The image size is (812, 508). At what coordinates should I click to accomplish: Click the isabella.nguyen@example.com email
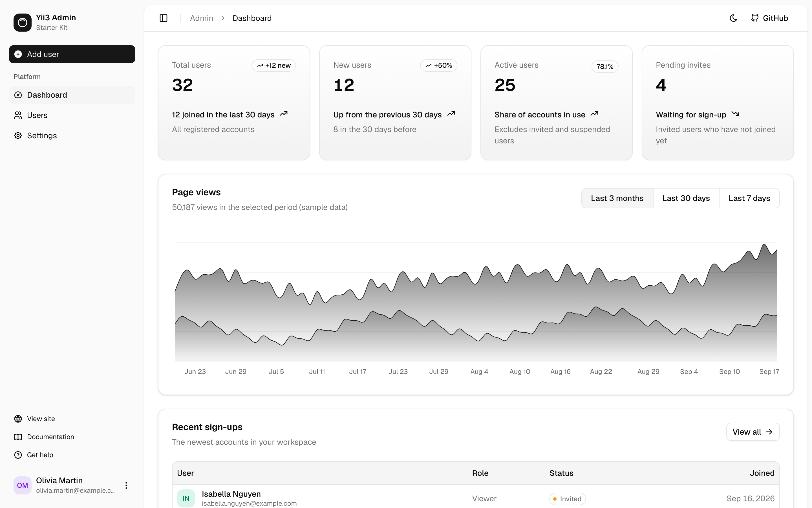(249, 503)
